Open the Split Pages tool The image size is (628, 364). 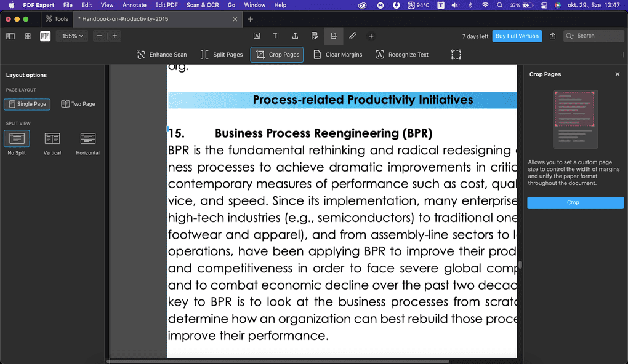pos(221,54)
